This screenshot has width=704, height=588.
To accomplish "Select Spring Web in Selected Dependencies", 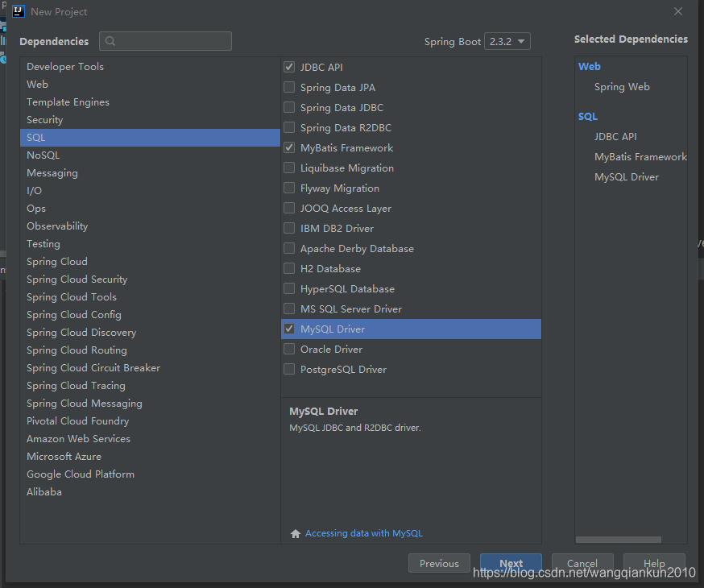I will click(622, 87).
